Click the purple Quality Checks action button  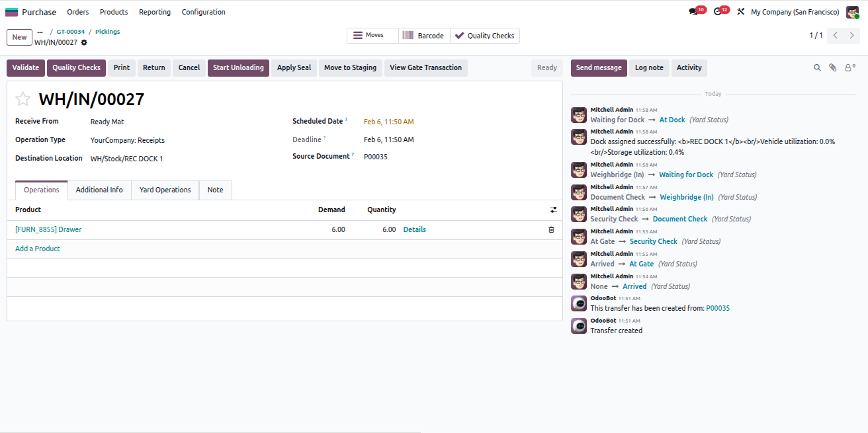77,67
